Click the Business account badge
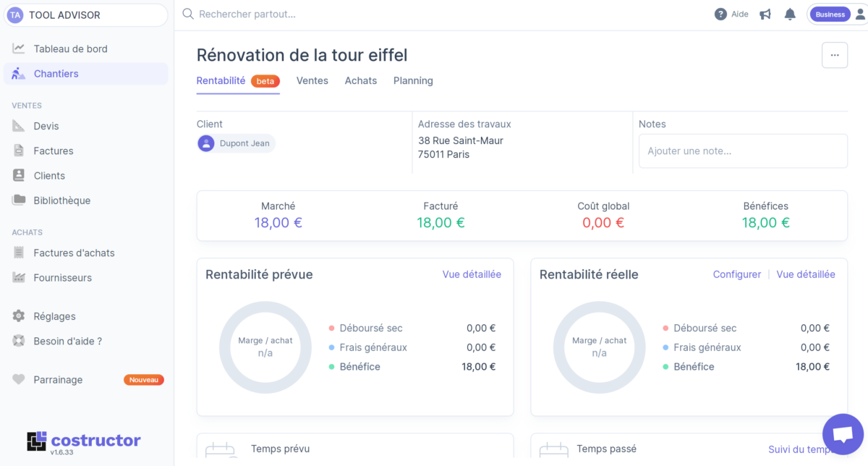The height and width of the screenshot is (466, 868). (x=830, y=14)
